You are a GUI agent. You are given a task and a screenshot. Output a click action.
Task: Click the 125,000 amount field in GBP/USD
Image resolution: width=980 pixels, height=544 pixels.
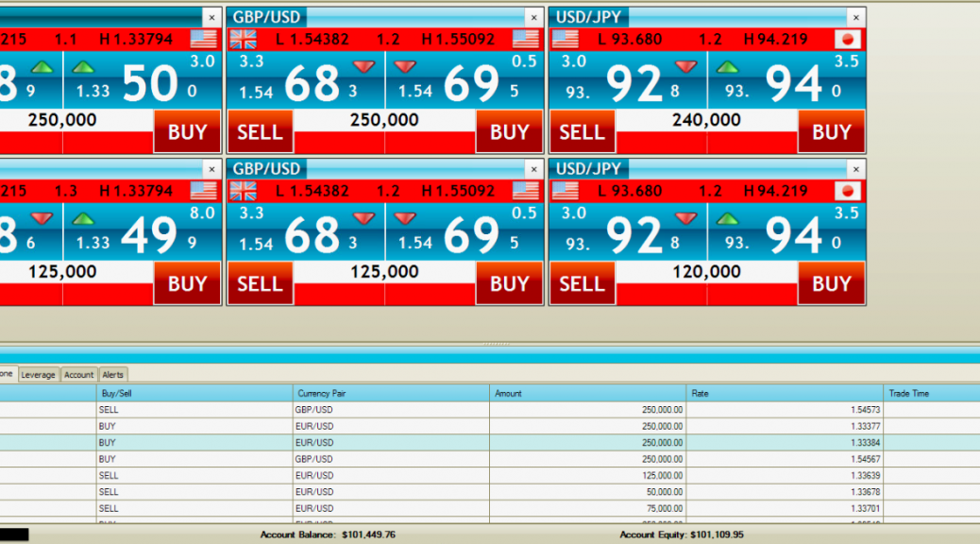point(383,272)
